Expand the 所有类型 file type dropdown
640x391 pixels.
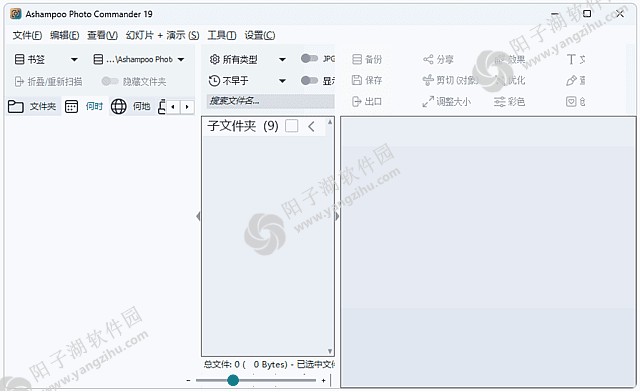[x=282, y=60]
